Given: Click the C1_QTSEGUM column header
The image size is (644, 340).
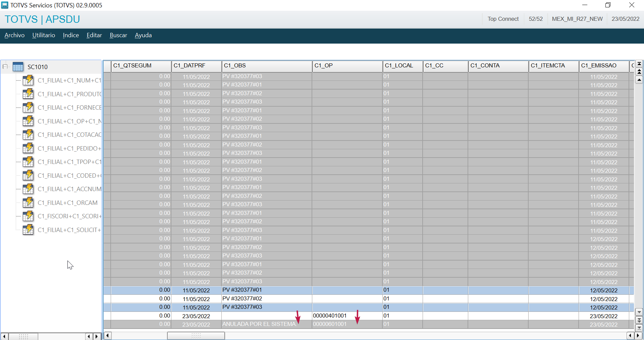Looking at the screenshot, I should (141, 66).
